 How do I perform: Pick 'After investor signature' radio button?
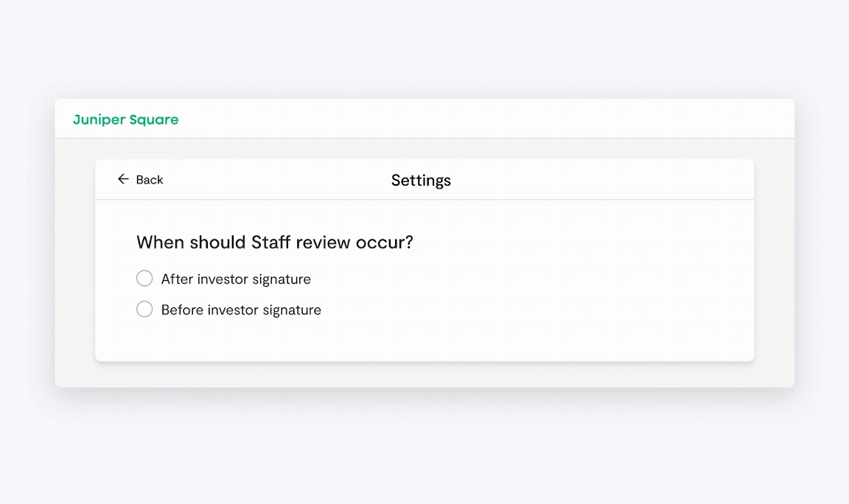pyautogui.click(x=144, y=278)
